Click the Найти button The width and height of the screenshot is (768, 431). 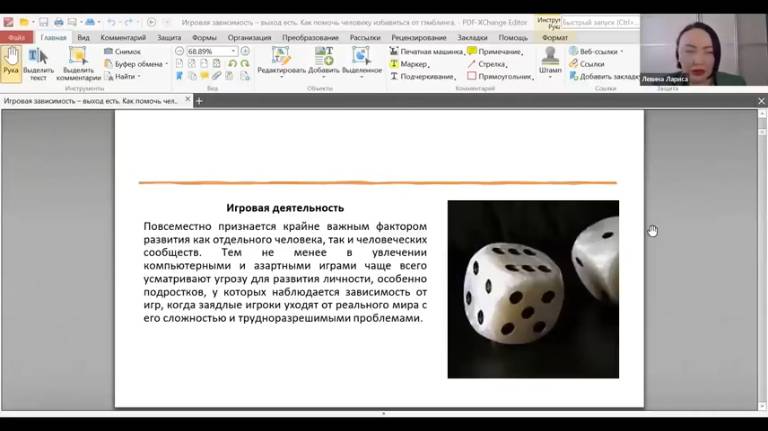[x=120, y=76]
